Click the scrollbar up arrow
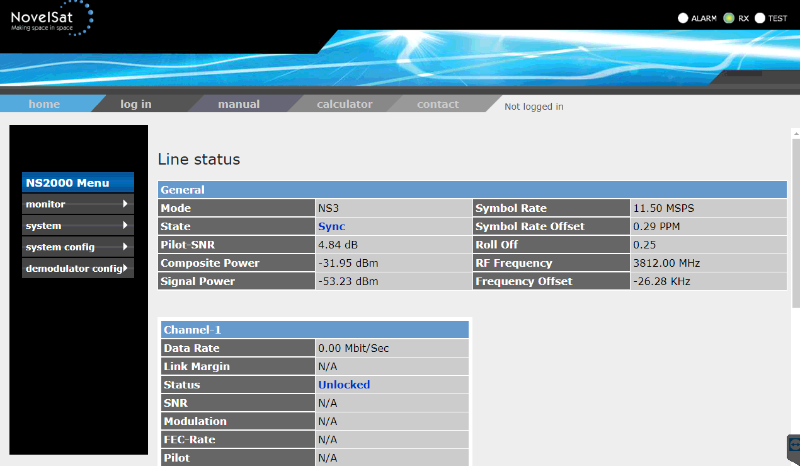Image resolution: width=800 pixels, height=466 pixels. pyautogui.click(x=795, y=133)
